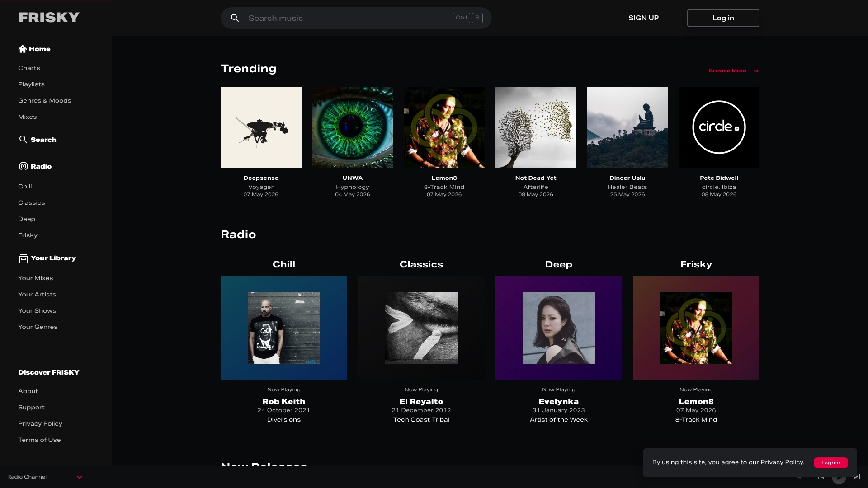Play Classics radio El Reyalto tile
Viewport: 868px width, 488px height.
point(421,328)
